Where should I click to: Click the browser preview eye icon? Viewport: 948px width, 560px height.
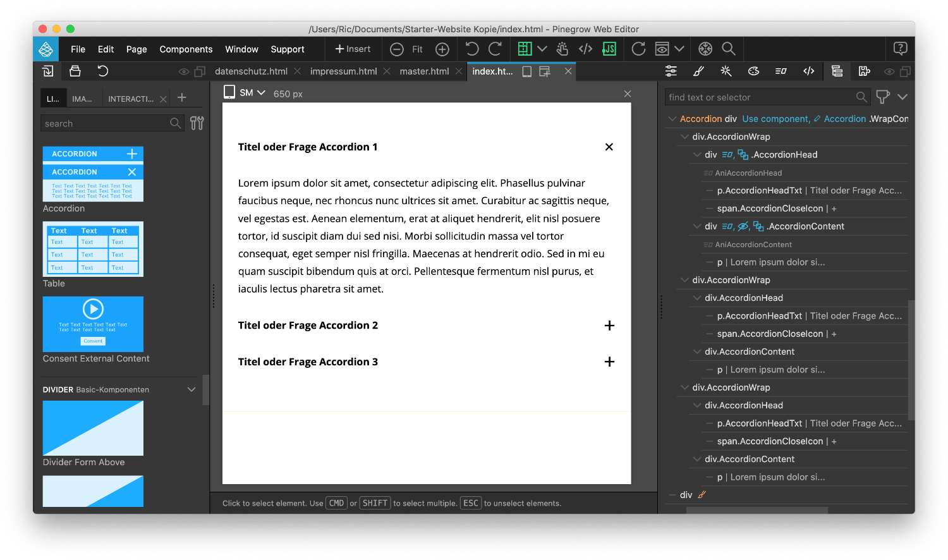coord(662,49)
